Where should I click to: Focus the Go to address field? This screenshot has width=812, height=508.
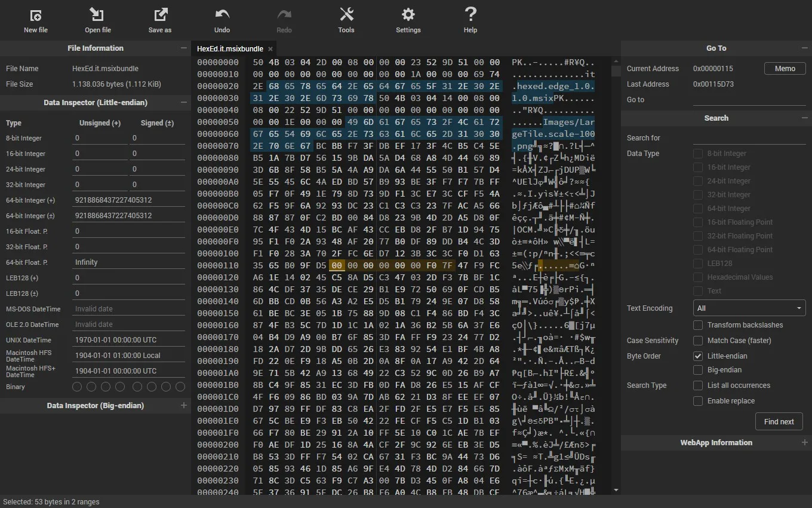pyautogui.click(x=749, y=99)
